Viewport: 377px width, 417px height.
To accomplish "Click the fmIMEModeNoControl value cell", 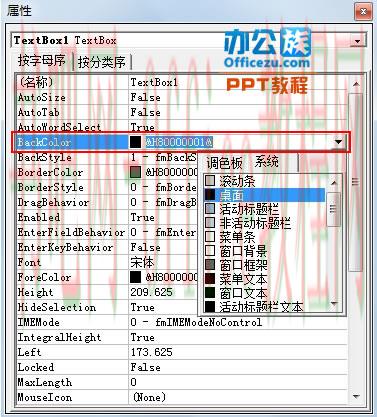I will 238,322.
